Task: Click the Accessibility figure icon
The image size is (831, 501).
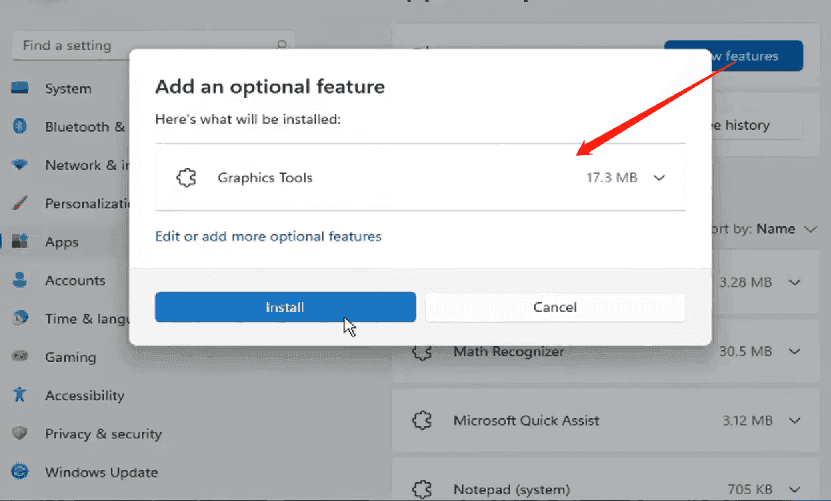Action: tap(20, 394)
